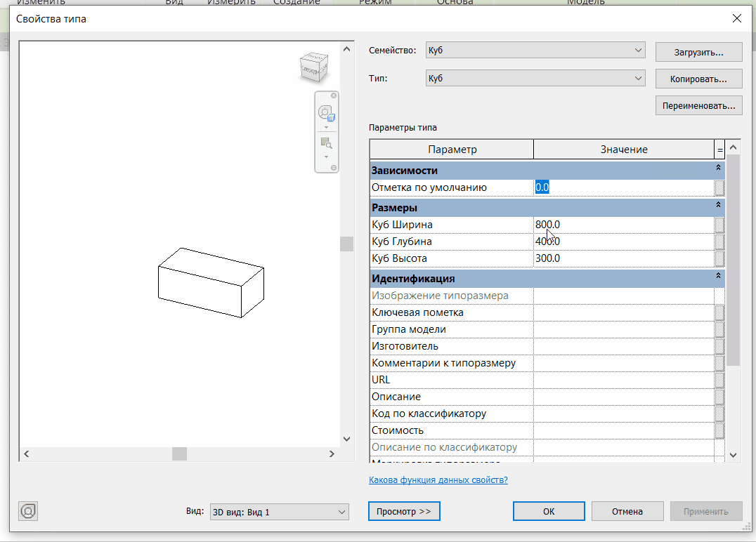Click the Переименовать button
This screenshot has height=542, width=756.
(x=698, y=105)
